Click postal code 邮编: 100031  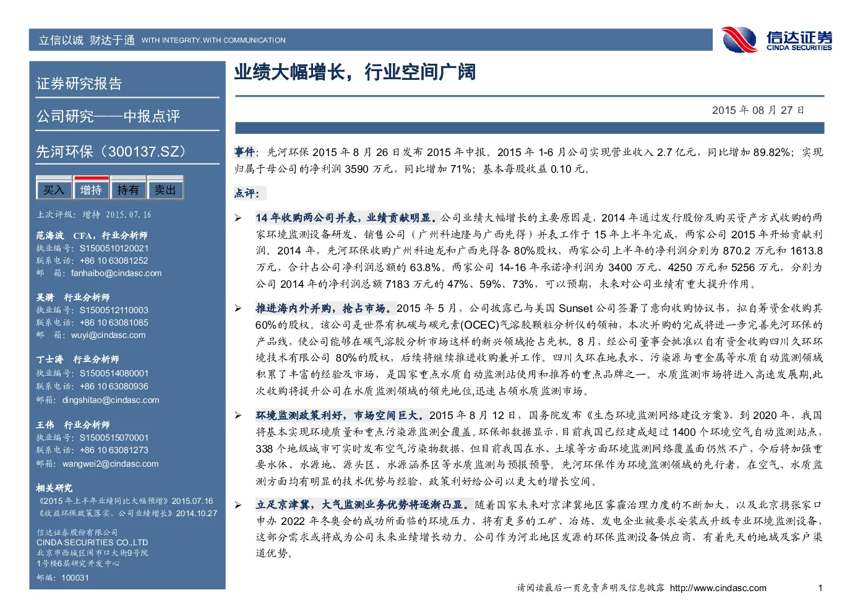point(62,577)
